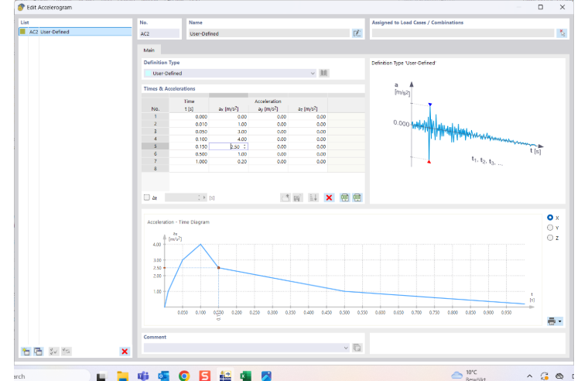Close the Edit Accelerogram dialog
Image resolution: width=588 pixels, height=381 pixels.
pyautogui.click(x=562, y=7)
